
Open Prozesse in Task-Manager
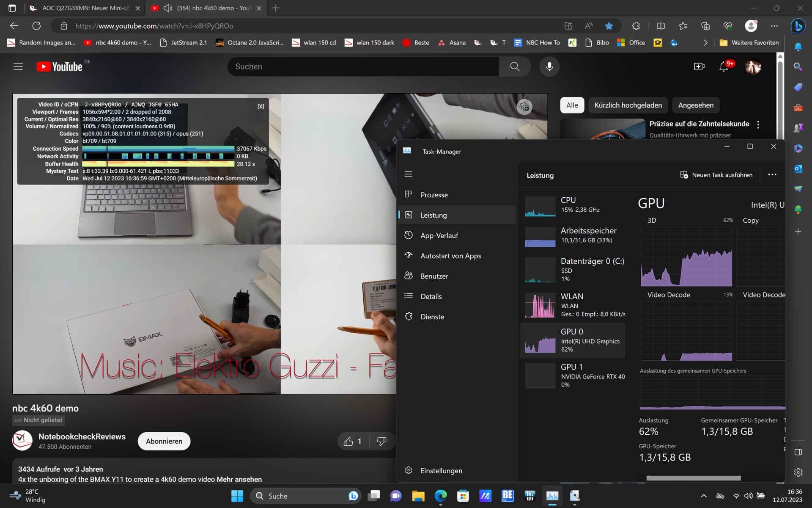457,195
